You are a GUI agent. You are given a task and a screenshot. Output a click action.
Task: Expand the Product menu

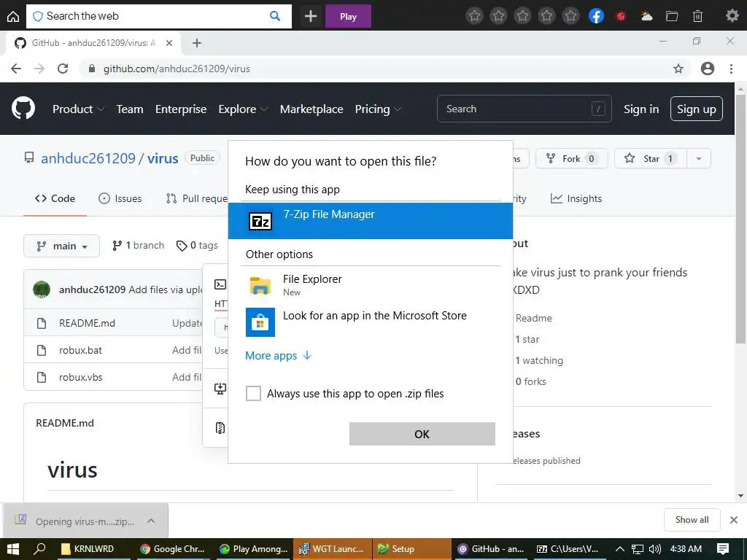click(x=78, y=109)
